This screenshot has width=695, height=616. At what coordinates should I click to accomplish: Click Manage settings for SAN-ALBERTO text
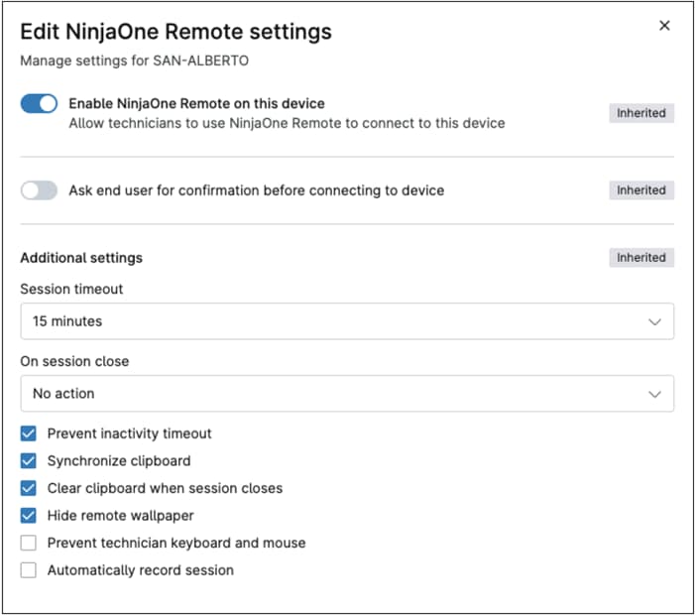134,61
